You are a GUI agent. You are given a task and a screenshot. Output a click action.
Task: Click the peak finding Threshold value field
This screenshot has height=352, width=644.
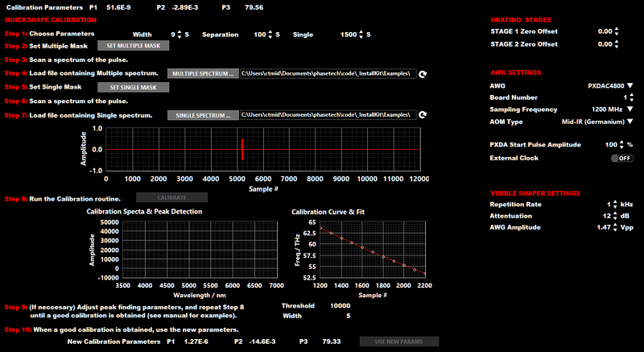click(338, 306)
